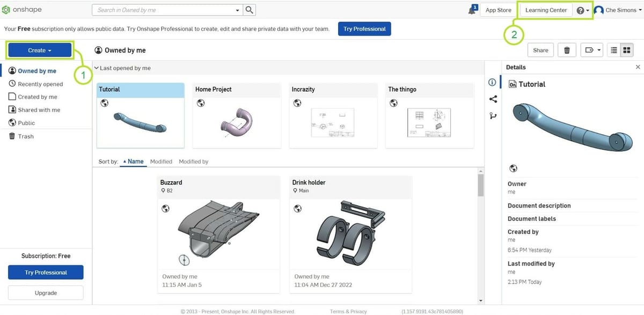Click the public globe icon on Home Project card
Viewport: 644px width, 315px height.
point(201,103)
